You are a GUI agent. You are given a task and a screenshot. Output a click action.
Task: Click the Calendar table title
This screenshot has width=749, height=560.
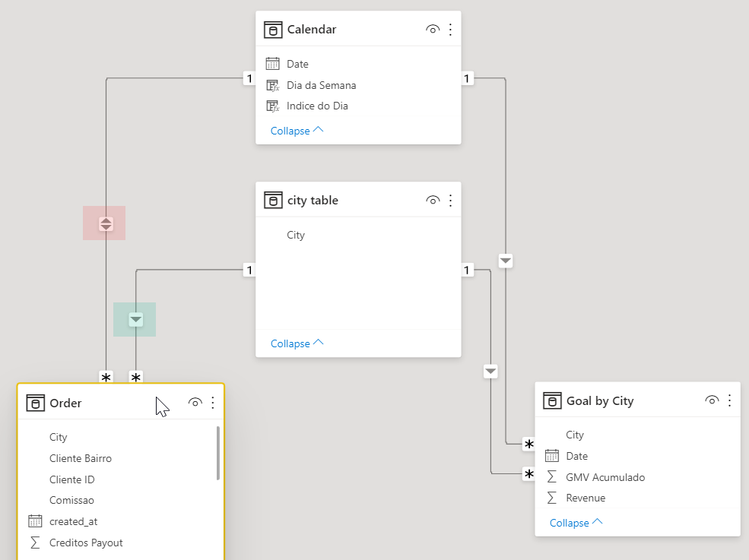(312, 30)
